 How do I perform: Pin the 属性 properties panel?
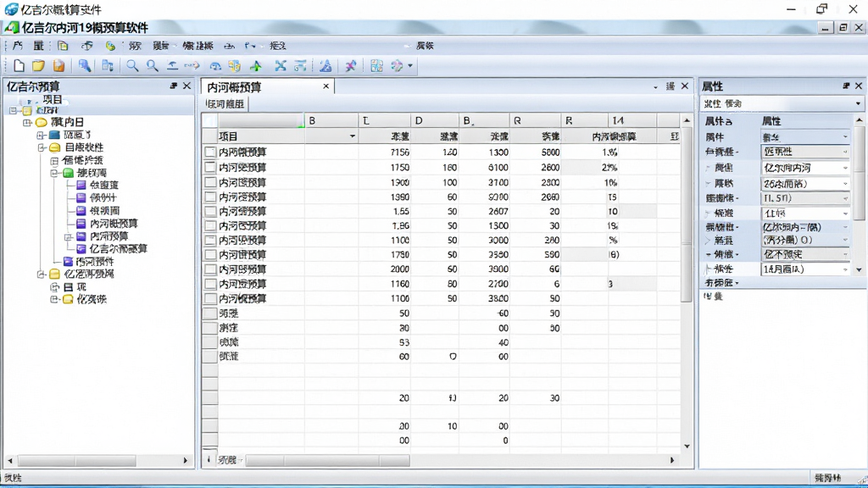coord(846,86)
